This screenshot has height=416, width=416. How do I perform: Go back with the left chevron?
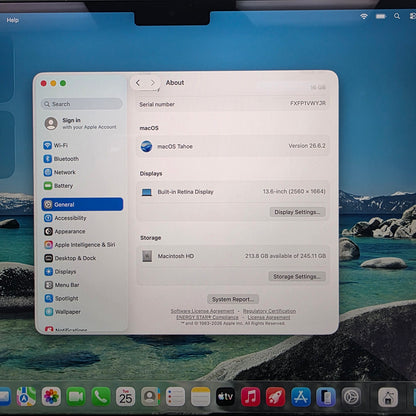click(x=138, y=83)
